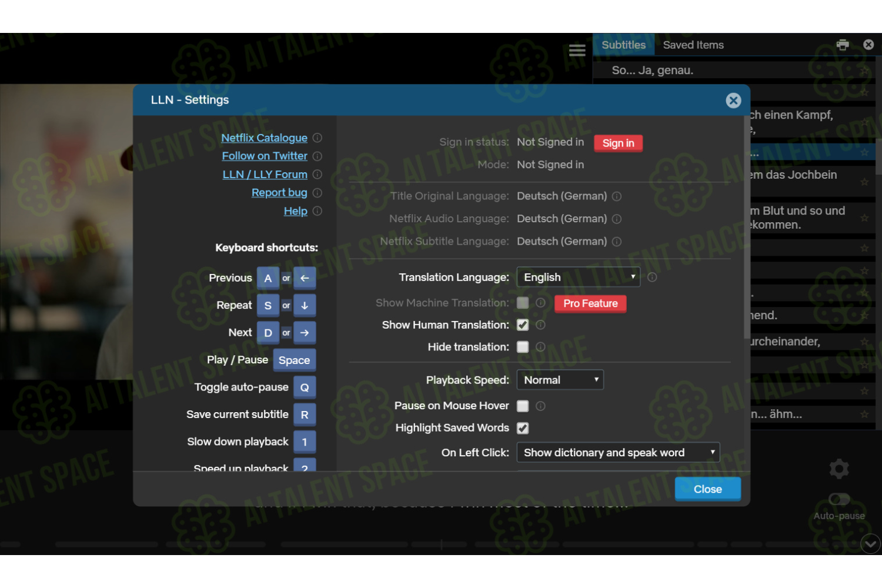This screenshot has width=882, height=588.
Task: Click the info icon next to Help
Action: (318, 211)
